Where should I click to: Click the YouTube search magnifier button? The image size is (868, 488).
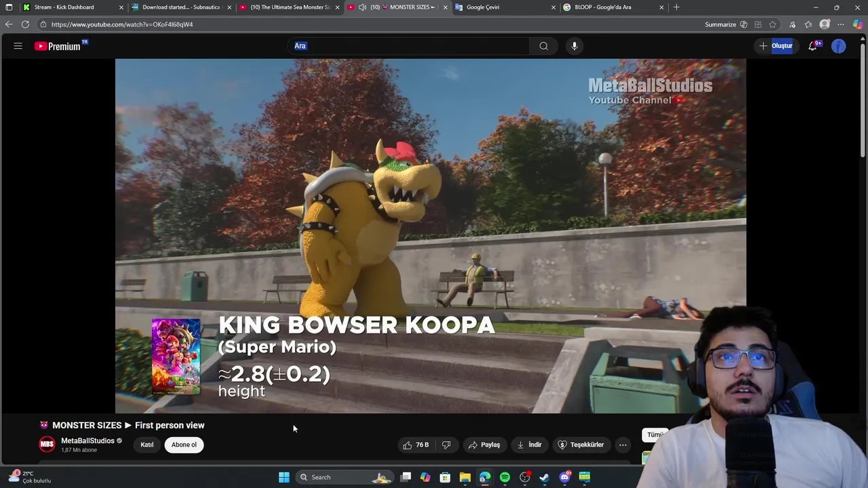coord(543,46)
